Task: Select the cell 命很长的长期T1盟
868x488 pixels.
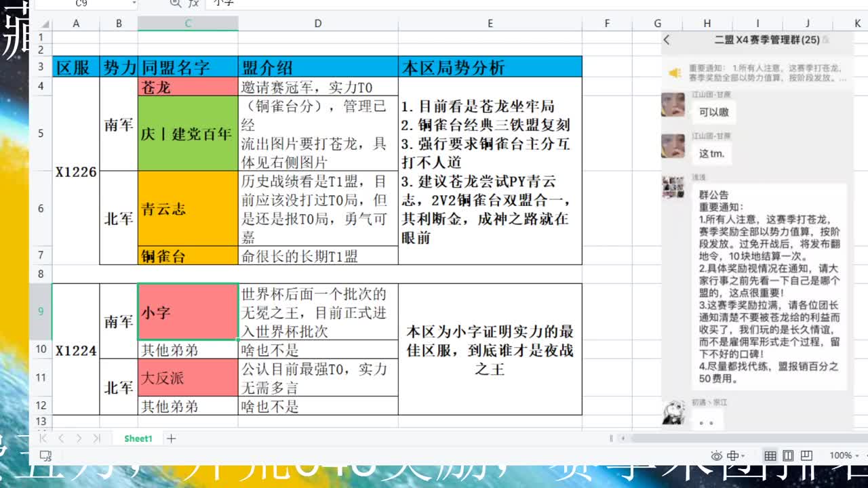Action: [318, 256]
